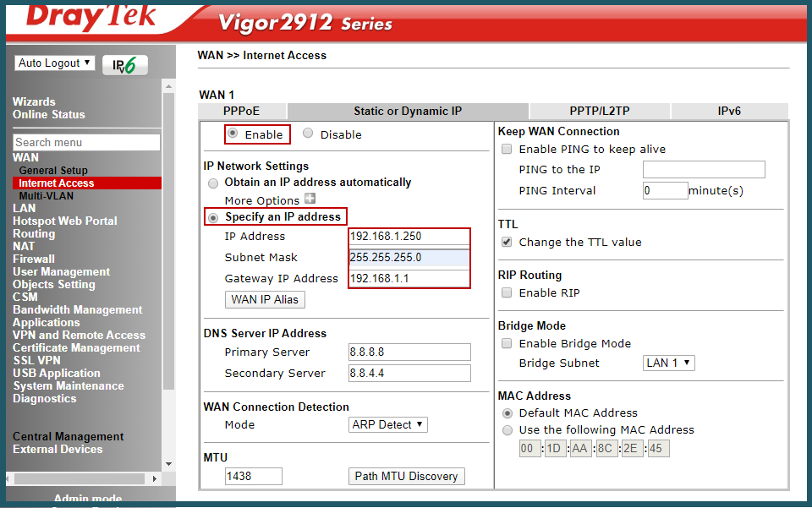Open Hotspot Web Portal menu

point(65,221)
